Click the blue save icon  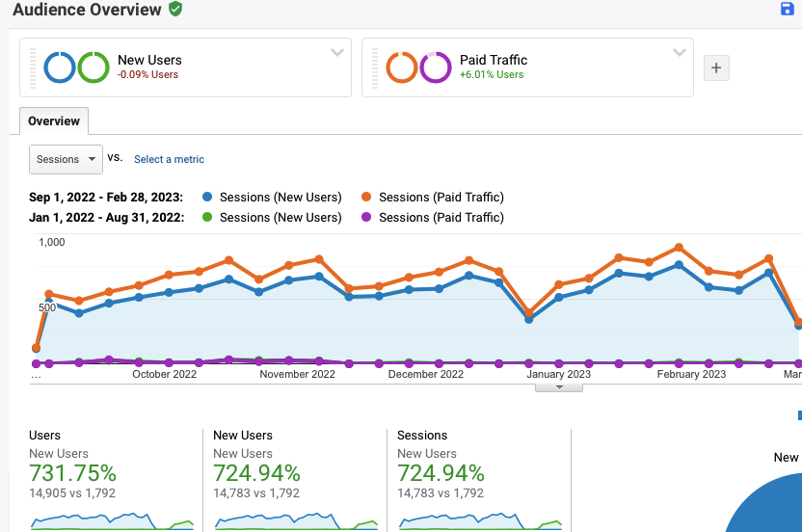point(788,9)
